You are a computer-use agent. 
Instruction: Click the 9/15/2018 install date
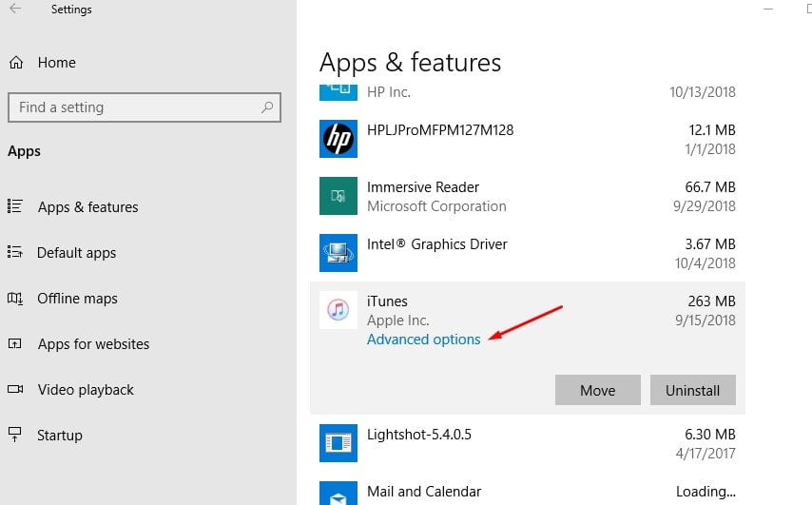point(706,320)
